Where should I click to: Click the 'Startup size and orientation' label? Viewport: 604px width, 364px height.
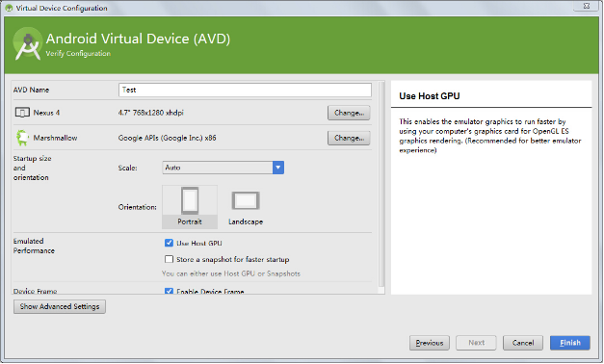33,168
